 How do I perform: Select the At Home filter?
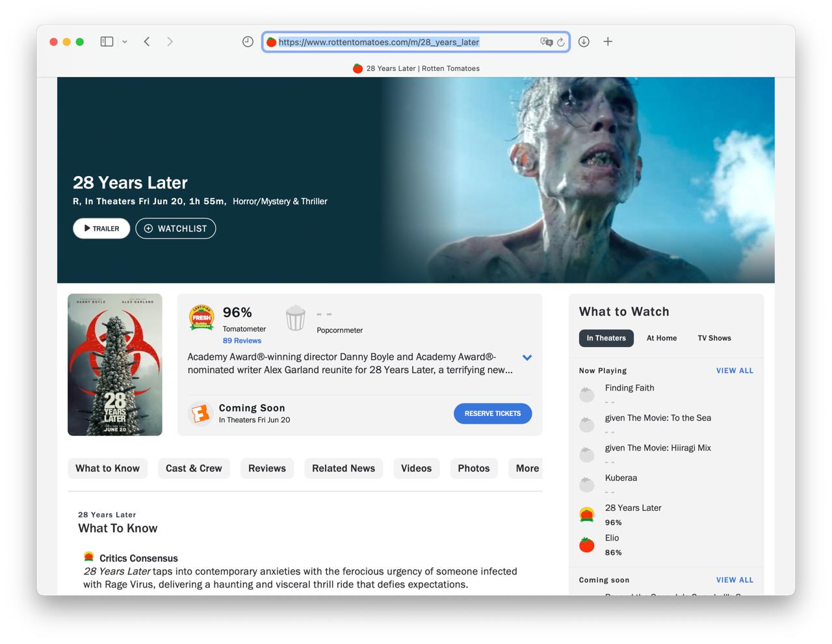(662, 338)
